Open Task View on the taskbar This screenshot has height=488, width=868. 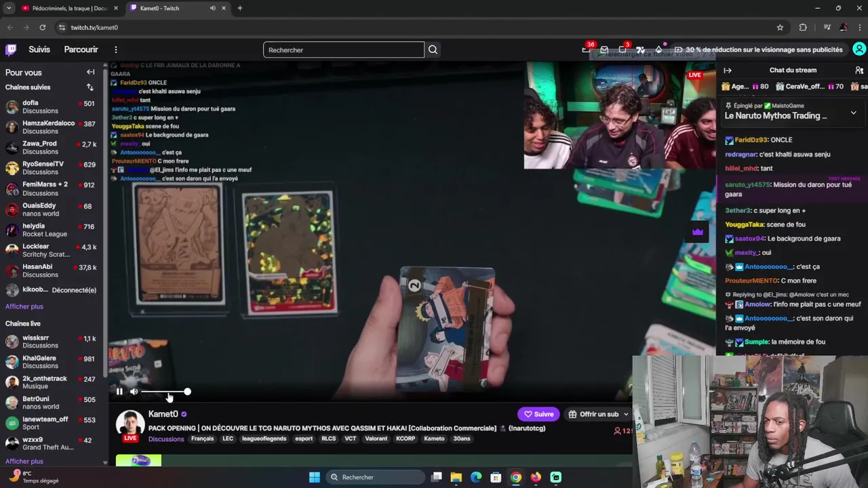[437, 477]
